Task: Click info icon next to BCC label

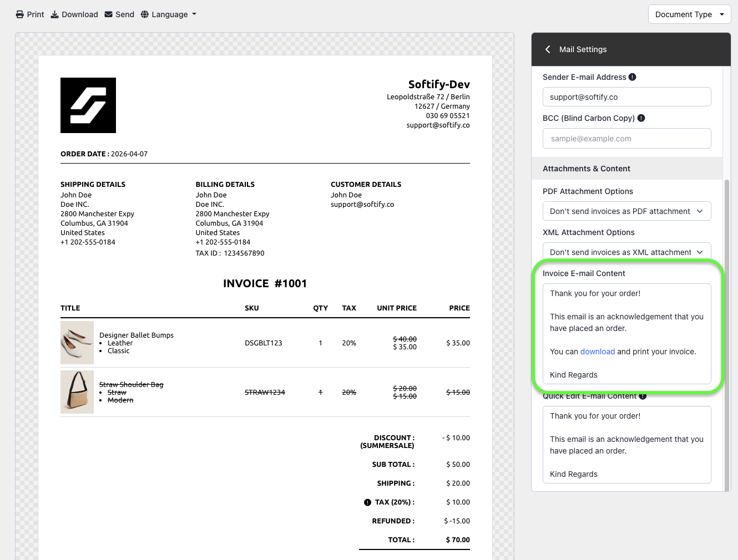Action: pyautogui.click(x=641, y=118)
